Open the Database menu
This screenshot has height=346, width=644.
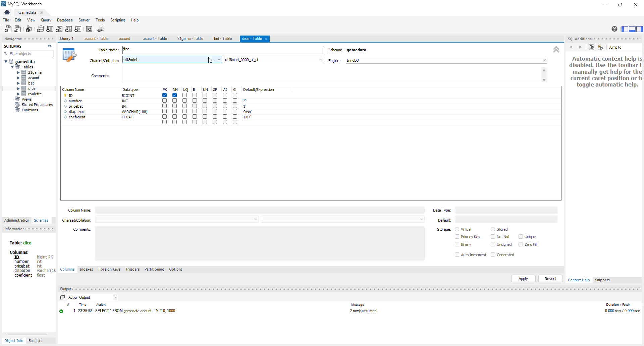(x=65, y=20)
